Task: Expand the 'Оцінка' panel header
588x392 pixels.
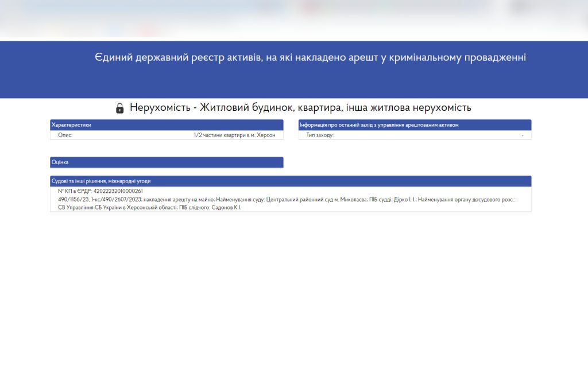Action: pyautogui.click(x=167, y=162)
